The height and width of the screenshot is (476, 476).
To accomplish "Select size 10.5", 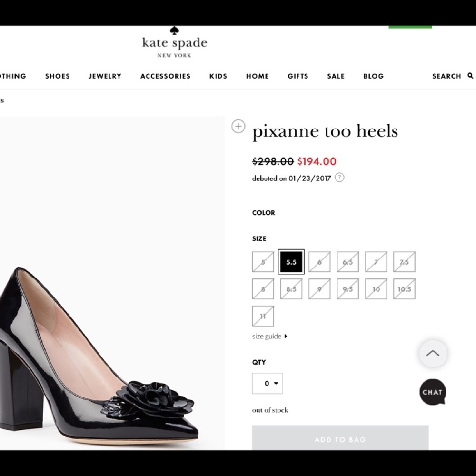I will 404,289.
